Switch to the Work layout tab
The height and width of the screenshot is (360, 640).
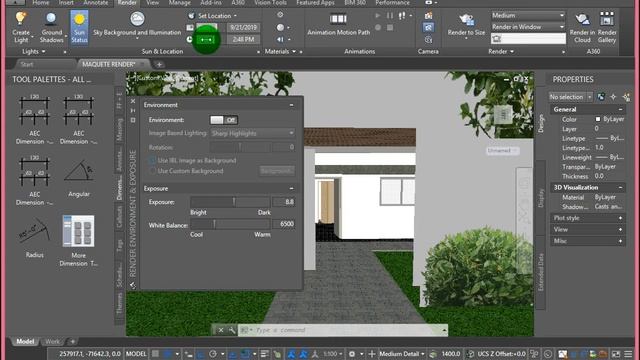(52, 342)
